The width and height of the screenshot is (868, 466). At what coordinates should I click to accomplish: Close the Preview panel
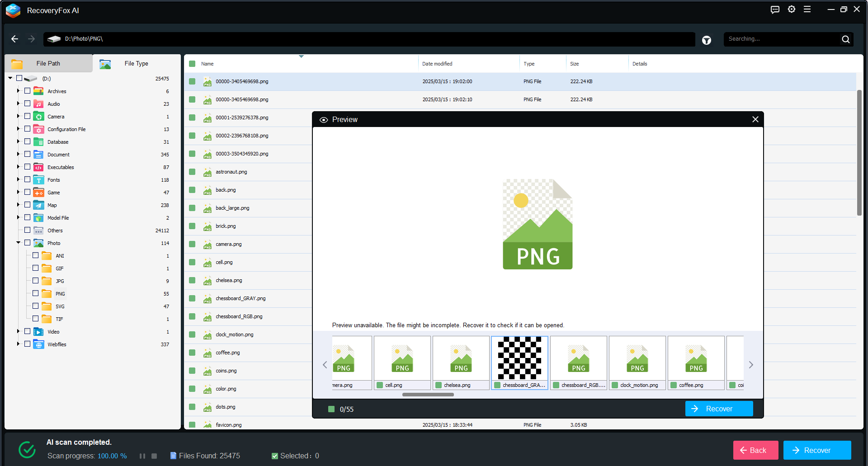(x=755, y=119)
